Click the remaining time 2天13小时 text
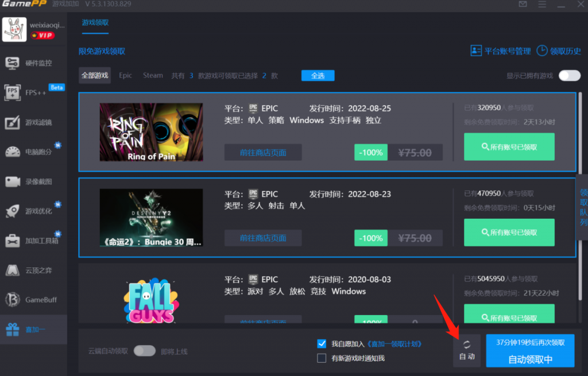The height and width of the screenshot is (376, 588). point(539,122)
